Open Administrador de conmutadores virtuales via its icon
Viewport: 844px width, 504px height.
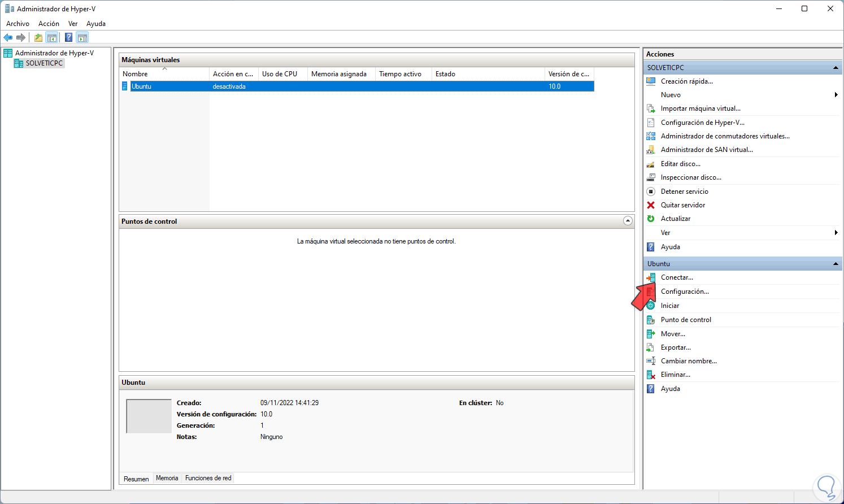tap(651, 136)
